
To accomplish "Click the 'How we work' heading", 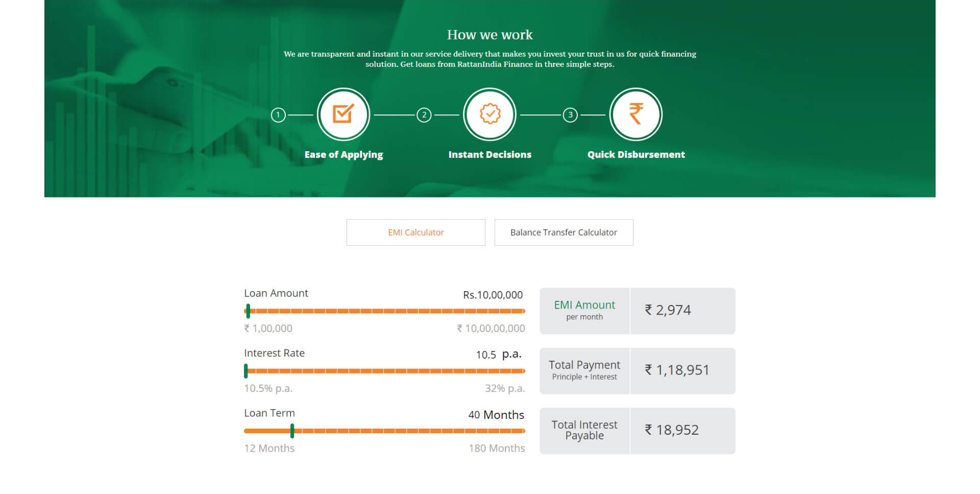I will [x=490, y=35].
